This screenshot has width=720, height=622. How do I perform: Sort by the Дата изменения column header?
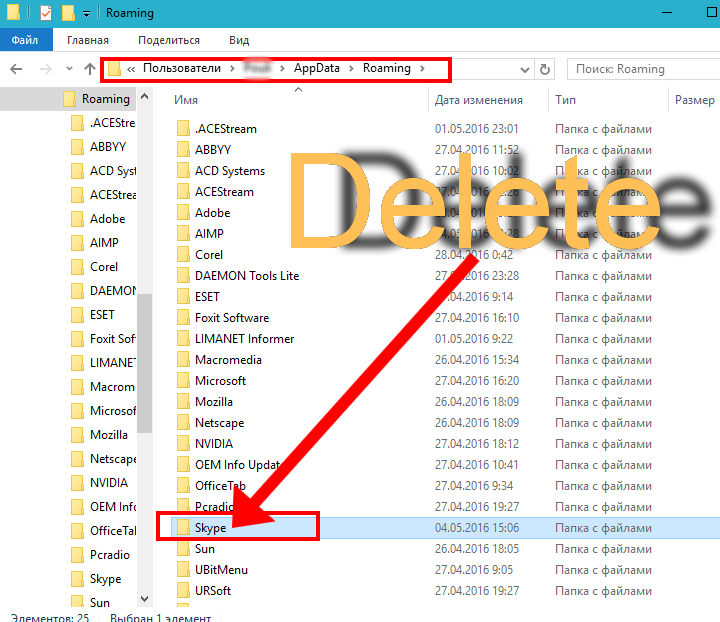point(479,100)
